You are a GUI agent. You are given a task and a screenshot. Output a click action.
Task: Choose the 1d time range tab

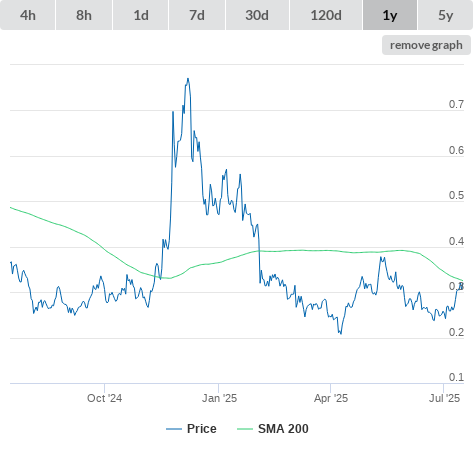coord(141,15)
